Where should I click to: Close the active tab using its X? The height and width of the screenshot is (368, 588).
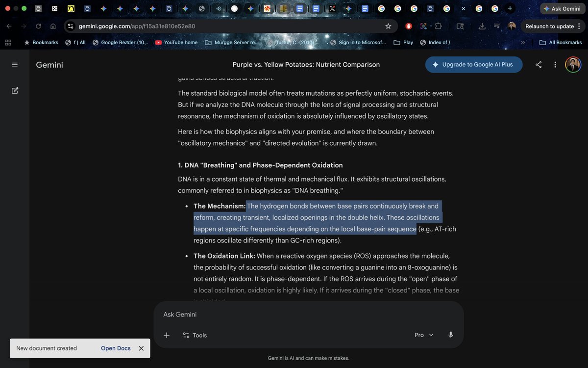tap(464, 8)
